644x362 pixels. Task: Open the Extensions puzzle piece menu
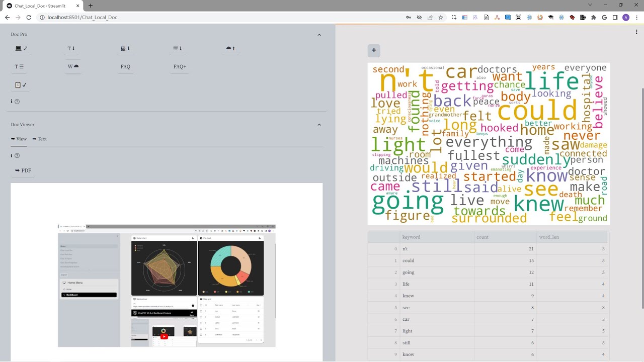(x=594, y=17)
